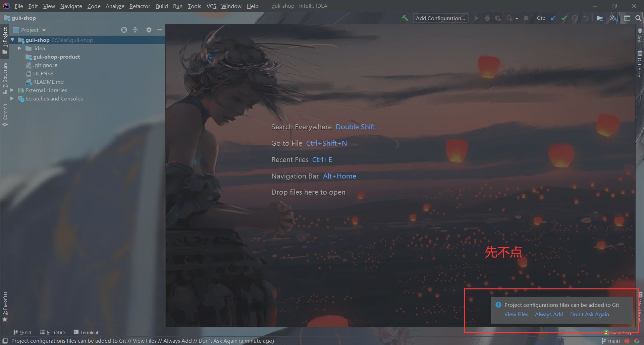Viewport: 644px width, 345px height.
Task: Open the Project view selector dropdown
Action: (x=30, y=30)
